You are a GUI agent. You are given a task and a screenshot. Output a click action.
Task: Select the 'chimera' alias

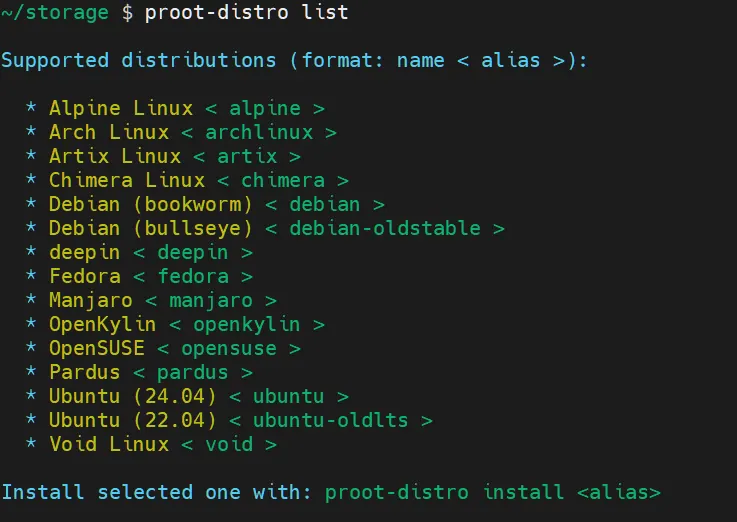tap(282, 180)
